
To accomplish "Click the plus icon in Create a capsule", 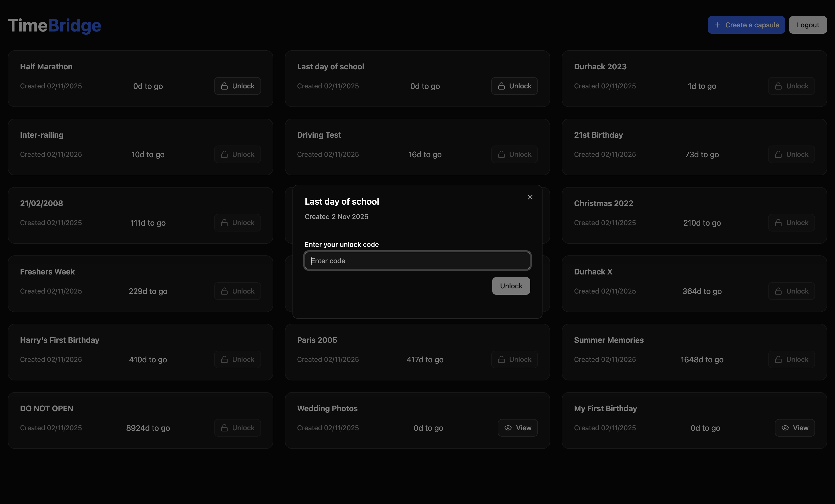I will [x=717, y=25].
